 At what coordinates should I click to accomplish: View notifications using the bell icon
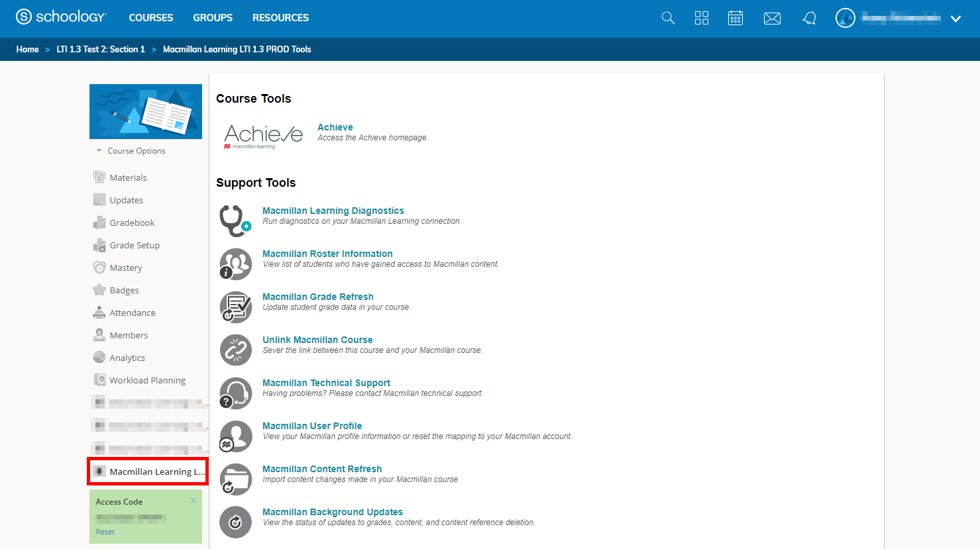tap(809, 18)
